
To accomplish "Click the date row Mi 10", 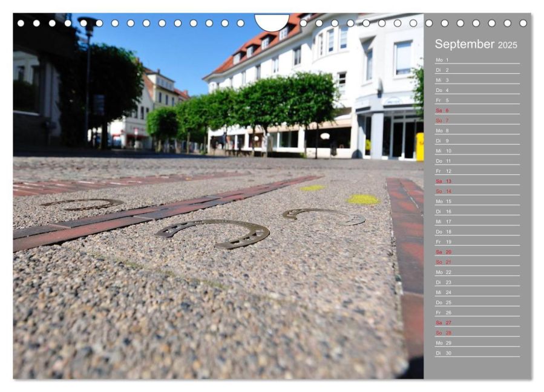I will click(x=444, y=151).
